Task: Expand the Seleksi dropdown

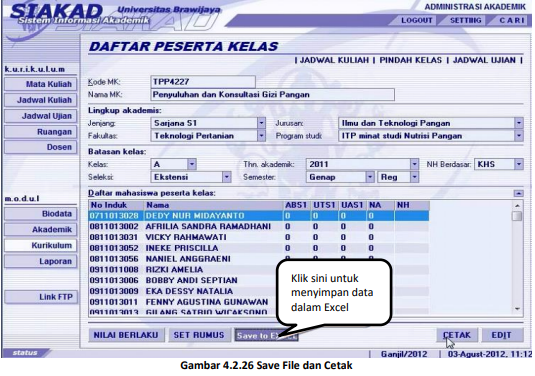Action: pyautogui.click(x=226, y=177)
